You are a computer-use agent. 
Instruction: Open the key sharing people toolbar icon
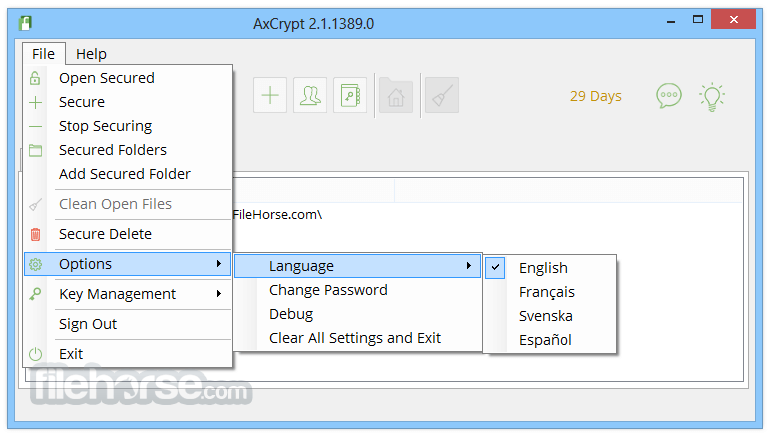(310, 95)
